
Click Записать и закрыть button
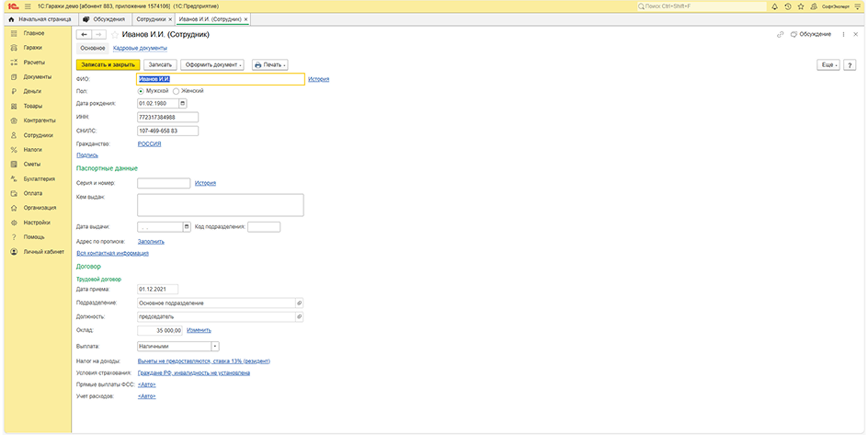pos(108,65)
